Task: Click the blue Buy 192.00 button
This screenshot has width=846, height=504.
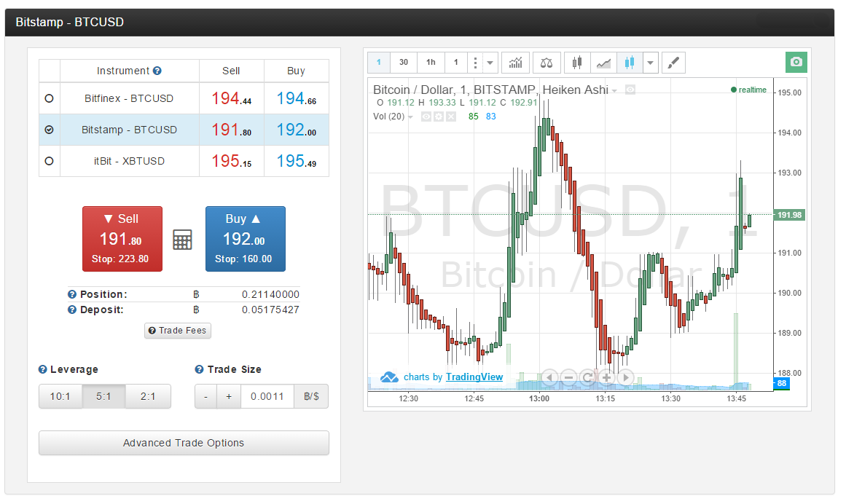Action: click(x=246, y=239)
